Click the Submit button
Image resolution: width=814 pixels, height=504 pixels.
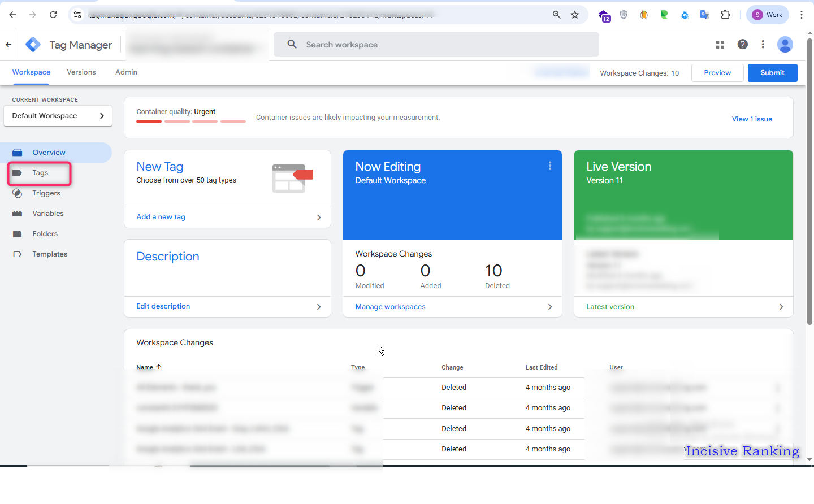772,73
